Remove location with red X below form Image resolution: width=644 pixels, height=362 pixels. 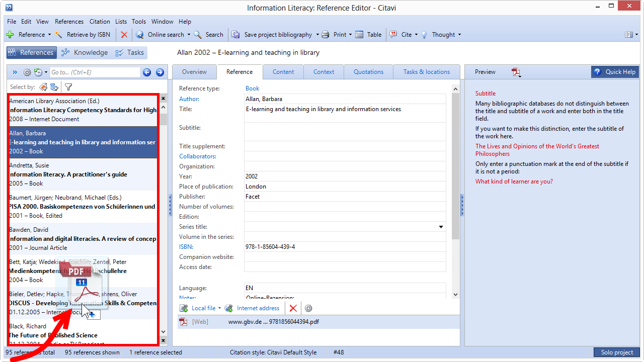click(293, 308)
